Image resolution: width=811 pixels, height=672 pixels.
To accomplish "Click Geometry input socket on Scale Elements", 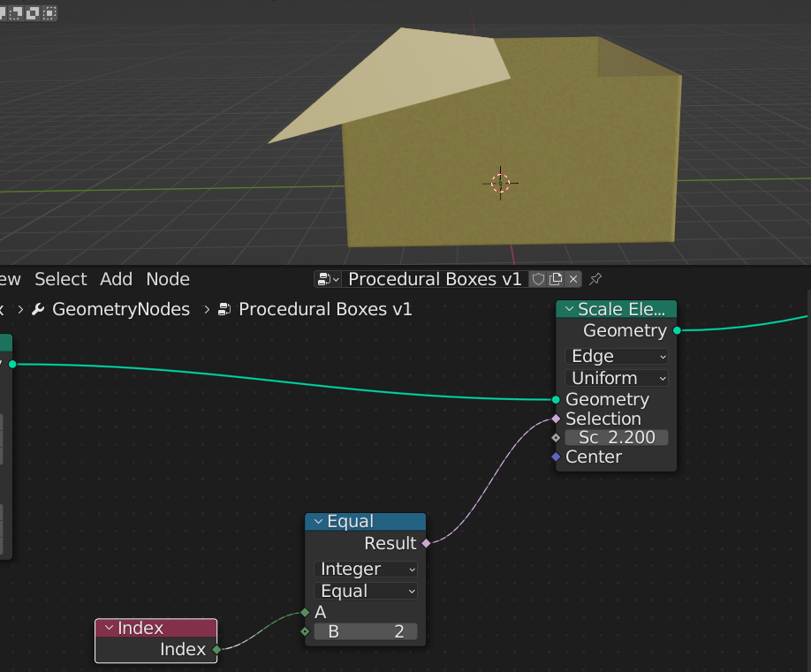I will point(556,400).
